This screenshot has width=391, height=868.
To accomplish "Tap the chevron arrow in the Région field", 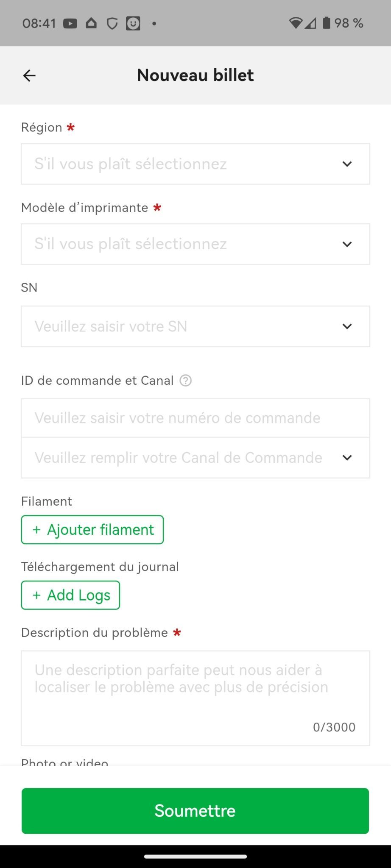I will coord(347,164).
